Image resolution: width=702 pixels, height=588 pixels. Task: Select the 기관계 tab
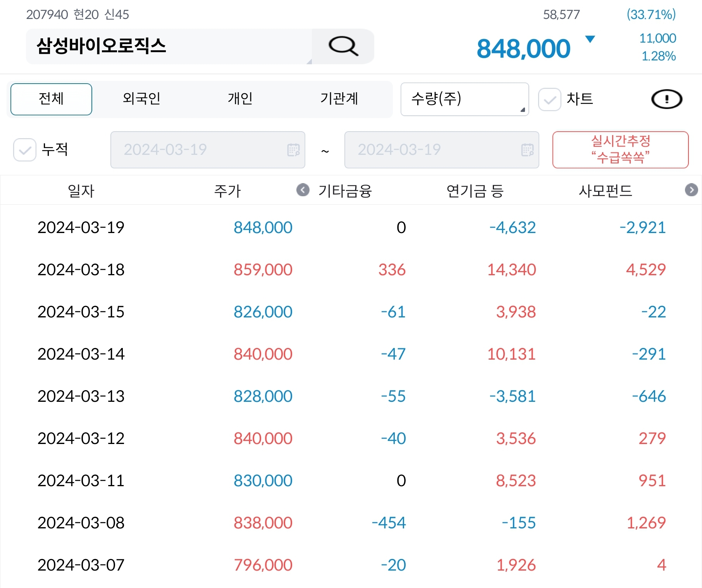pos(339,99)
